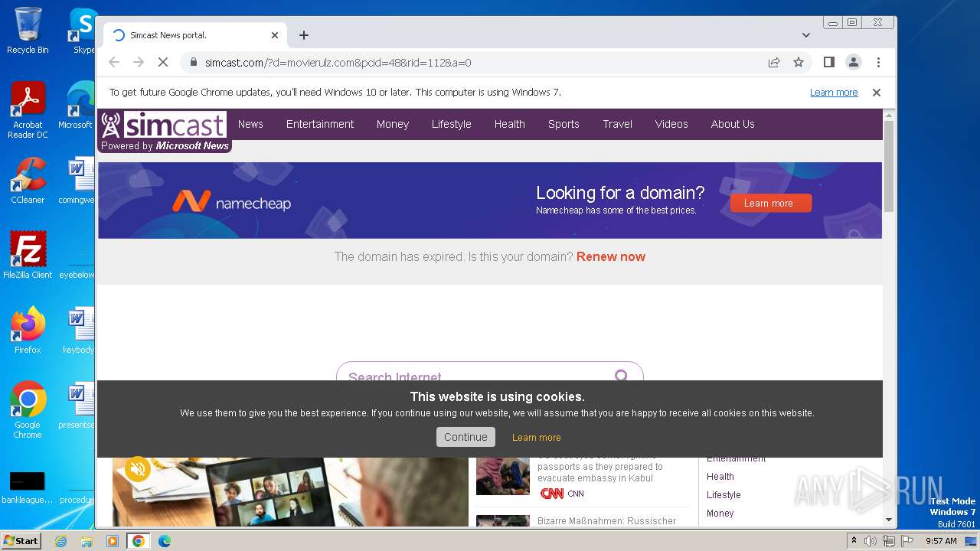Open the Start menu
The width and height of the screenshot is (980, 551).
(21, 541)
